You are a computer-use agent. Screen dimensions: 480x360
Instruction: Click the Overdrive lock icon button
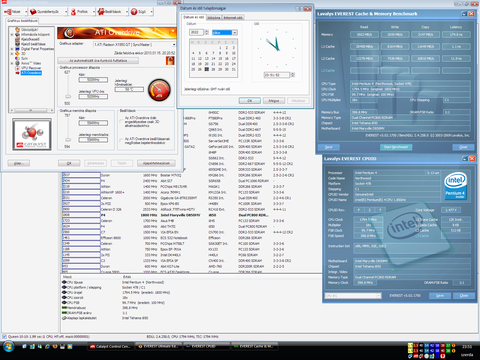170,60
